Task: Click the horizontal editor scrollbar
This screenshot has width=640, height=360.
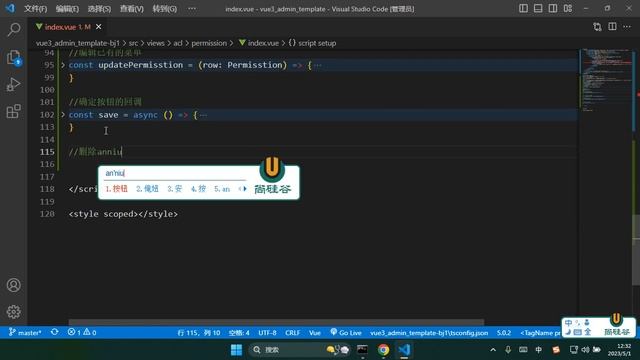Action: click(x=276, y=322)
